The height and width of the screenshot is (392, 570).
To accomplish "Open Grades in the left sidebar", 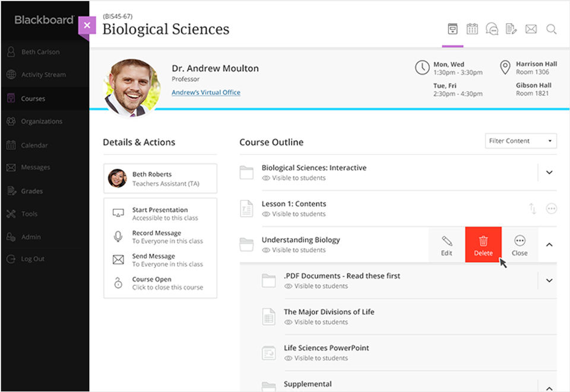I will (32, 191).
